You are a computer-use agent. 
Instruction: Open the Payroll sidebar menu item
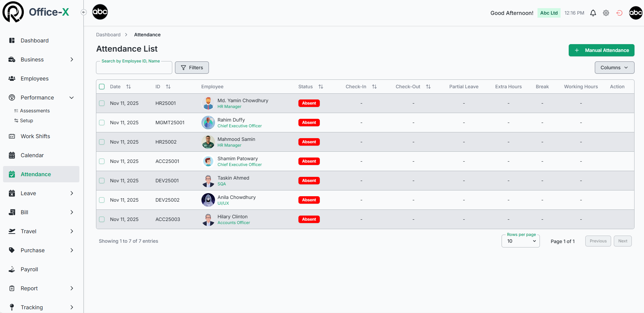[x=29, y=269]
